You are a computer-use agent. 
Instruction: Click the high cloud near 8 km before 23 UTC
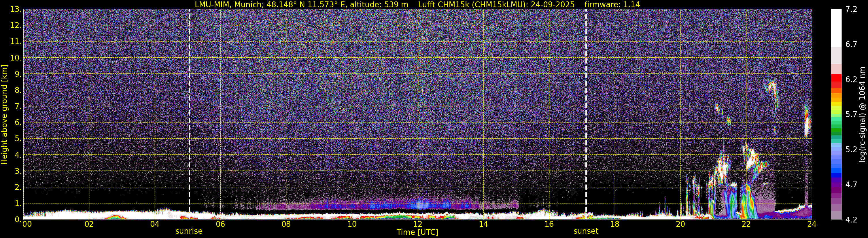click(x=772, y=88)
